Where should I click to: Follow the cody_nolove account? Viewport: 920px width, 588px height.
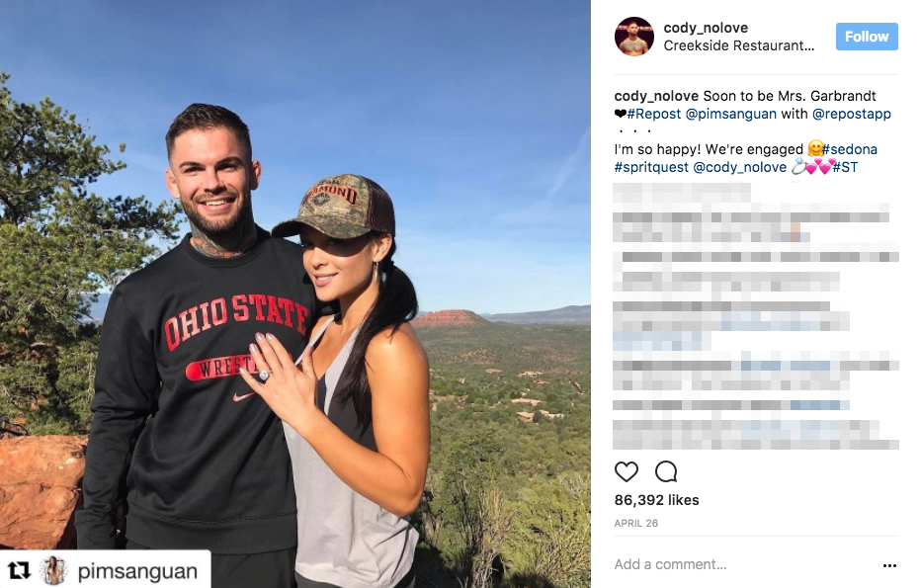[x=867, y=37]
